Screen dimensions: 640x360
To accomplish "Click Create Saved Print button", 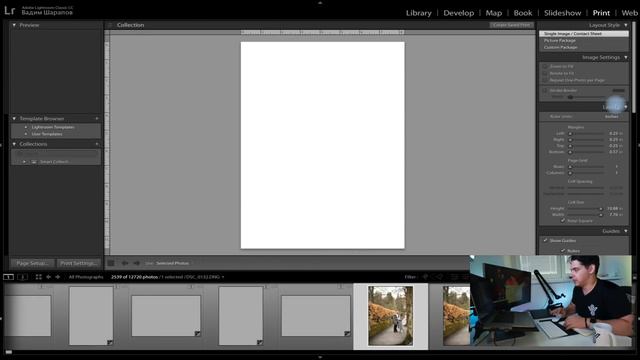I will (511, 25).
